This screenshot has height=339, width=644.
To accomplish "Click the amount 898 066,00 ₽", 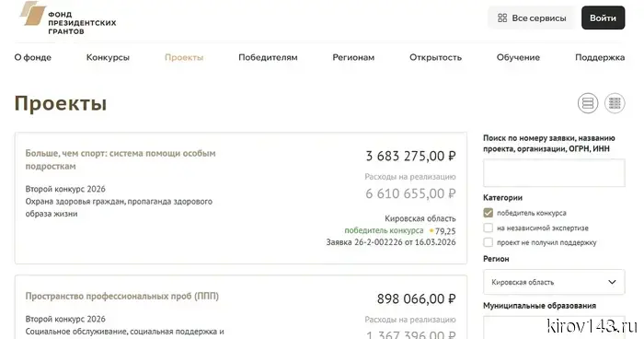I will (x=417, y=299).
